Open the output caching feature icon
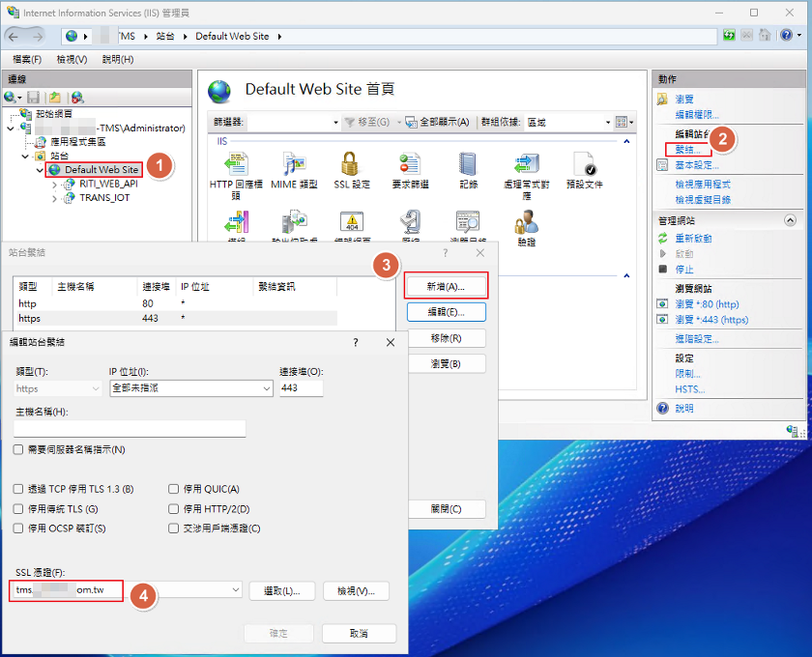Screen dimensions: 812x657 (294, 221)
